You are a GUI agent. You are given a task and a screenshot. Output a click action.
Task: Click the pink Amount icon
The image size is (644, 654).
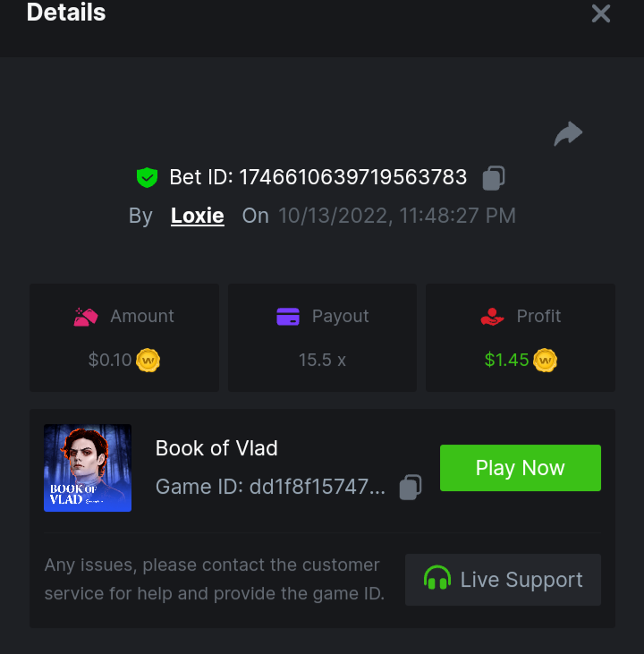86,317
